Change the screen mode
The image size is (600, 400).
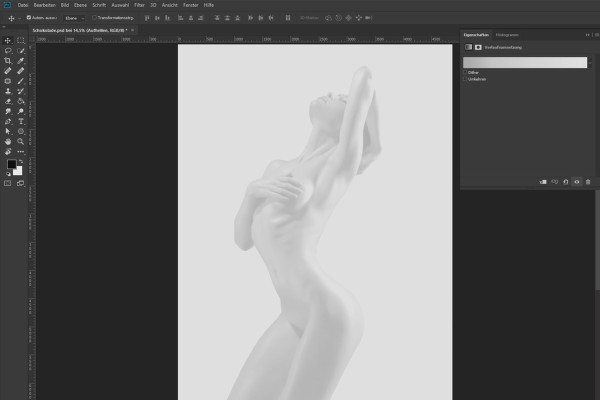coord(21,183)
